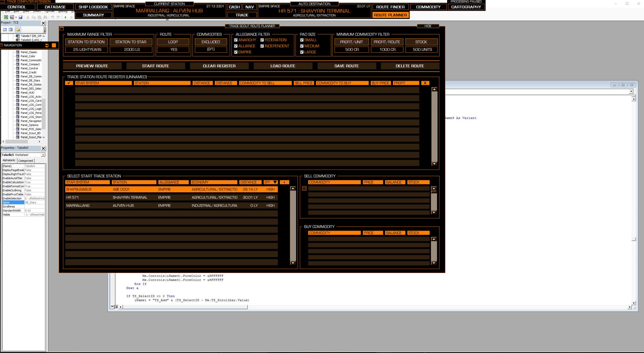
Task: Toggle the Large pad size checkbox
Action: pyautogui.click(x=302, y=52)
